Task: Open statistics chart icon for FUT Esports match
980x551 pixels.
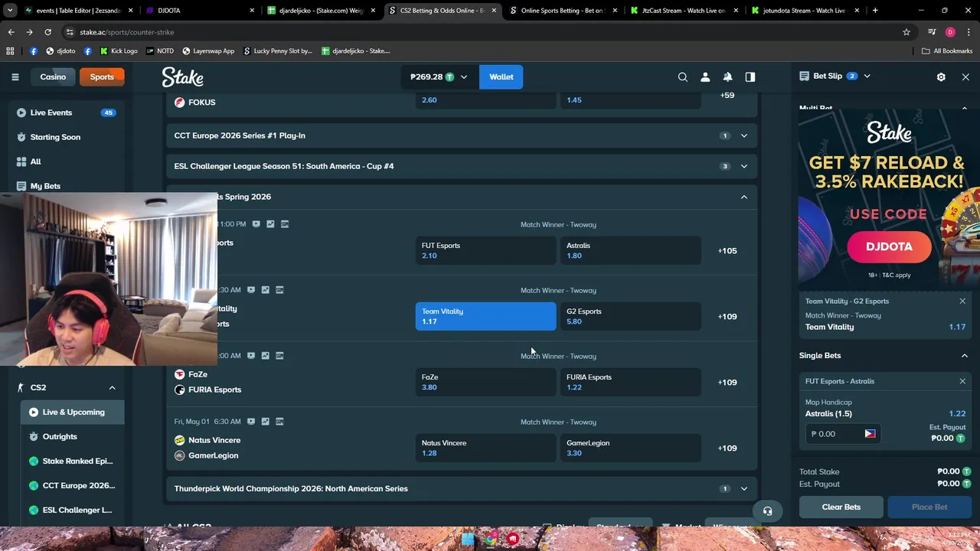Action: tap(270, 224)
